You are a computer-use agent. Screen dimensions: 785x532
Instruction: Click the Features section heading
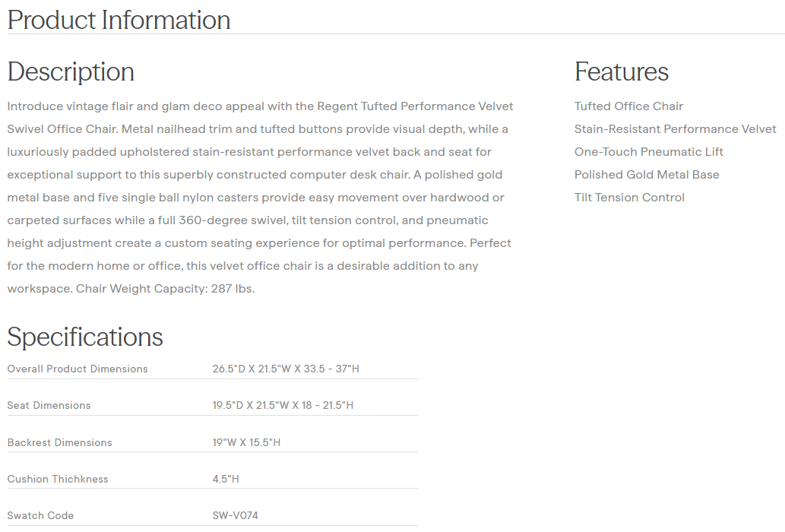click(622, 71)
